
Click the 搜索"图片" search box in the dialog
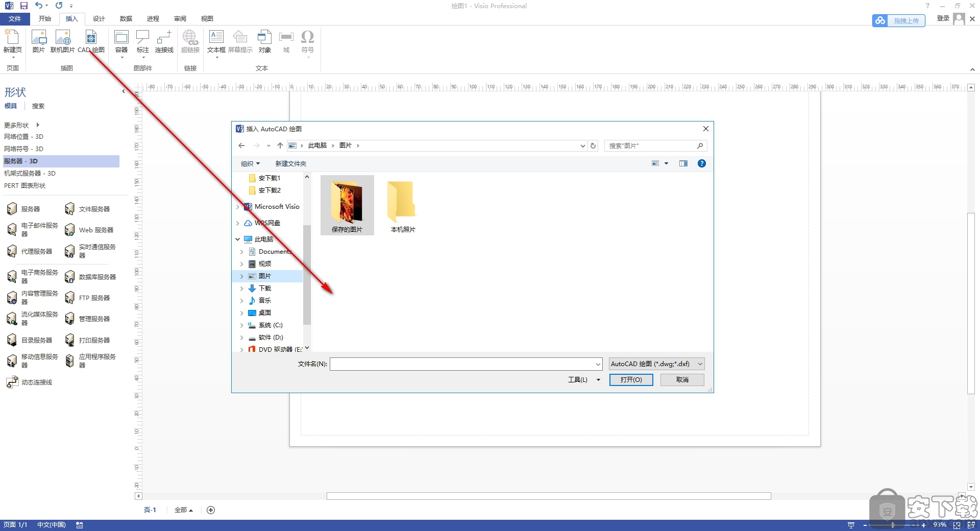[656, 146]
